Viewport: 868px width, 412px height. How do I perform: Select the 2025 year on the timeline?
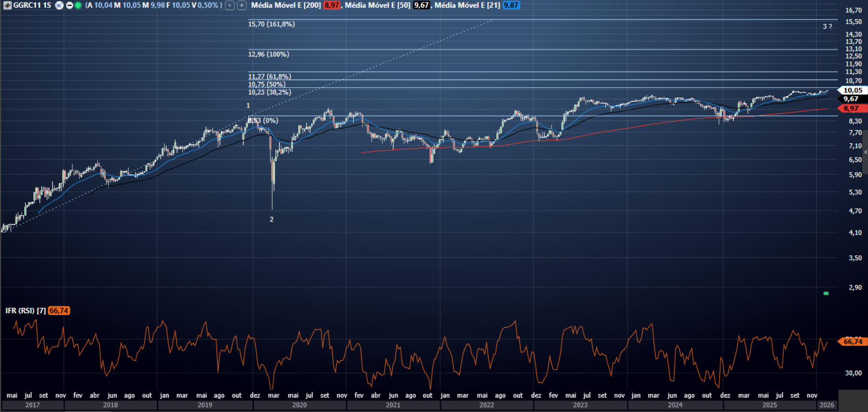click(769, 405)
